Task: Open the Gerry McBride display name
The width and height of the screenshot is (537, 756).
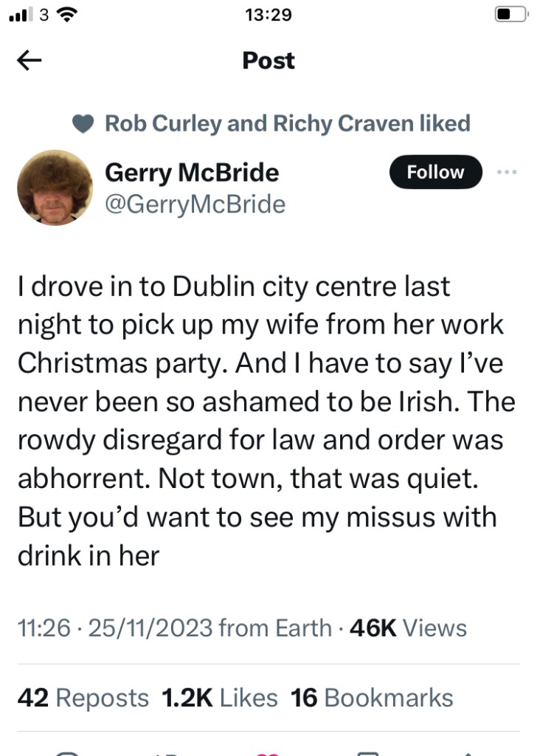Action: coord(192,172)
